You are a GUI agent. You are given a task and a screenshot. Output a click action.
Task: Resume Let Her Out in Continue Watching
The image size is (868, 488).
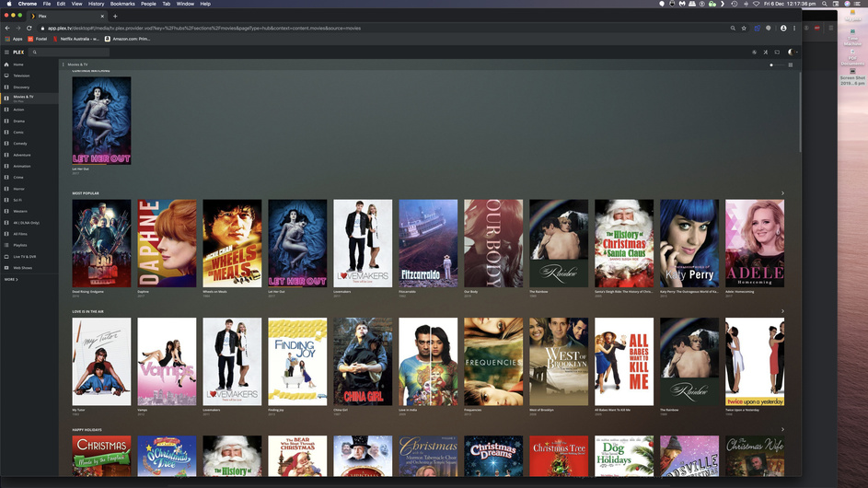[101, 121]
